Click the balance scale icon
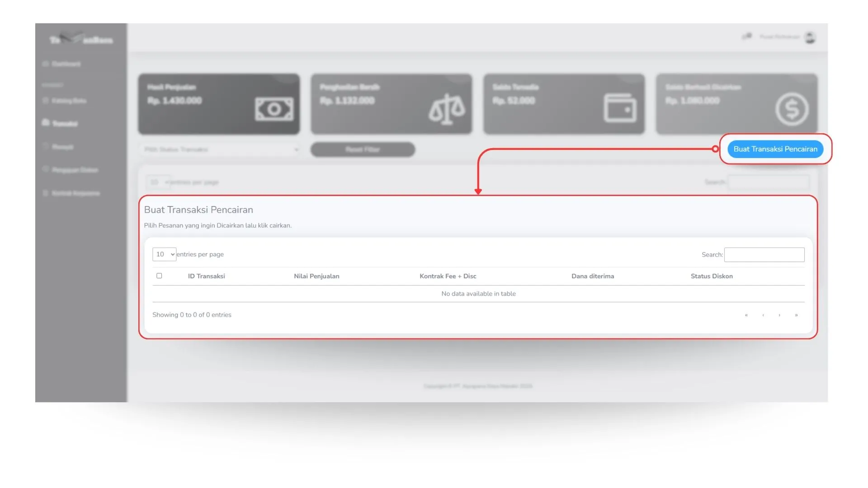Viewport: 868px width, 488px height. click(x=447, y=109)
